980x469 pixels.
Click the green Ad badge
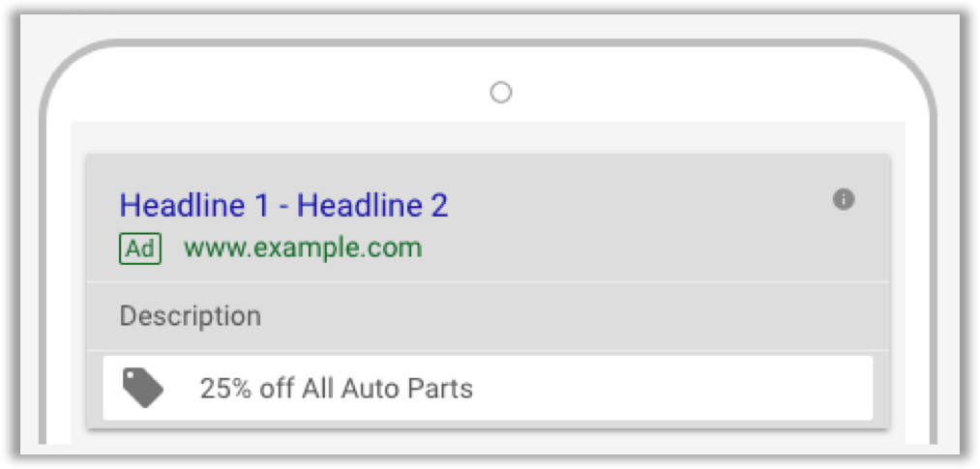coord(140,249)
